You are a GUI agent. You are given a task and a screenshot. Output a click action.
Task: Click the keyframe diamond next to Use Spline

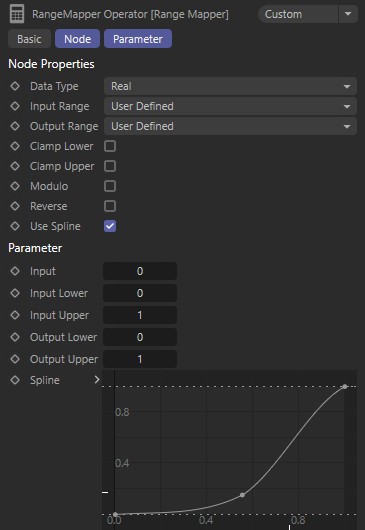coord(15,226)
